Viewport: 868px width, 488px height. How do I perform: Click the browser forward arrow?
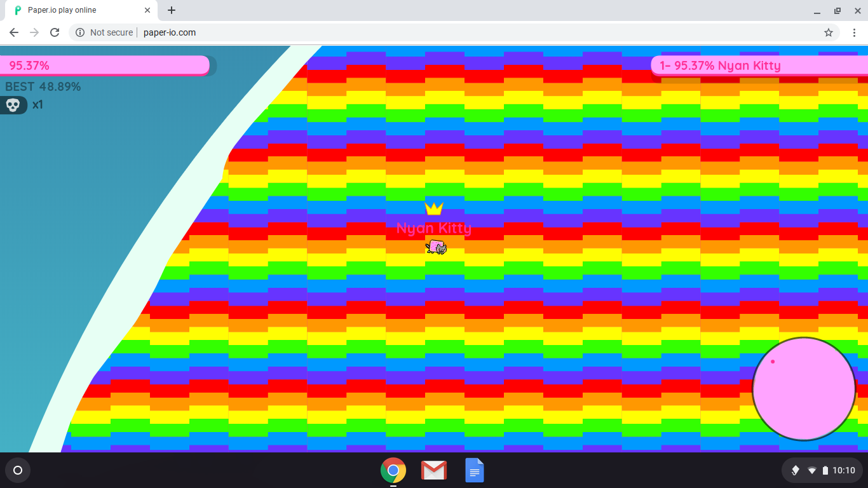[34, 32]
